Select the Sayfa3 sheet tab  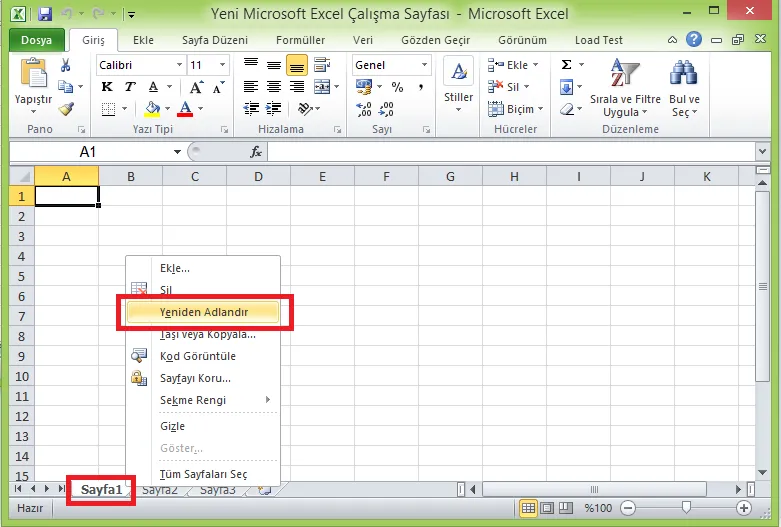(217, 490)
